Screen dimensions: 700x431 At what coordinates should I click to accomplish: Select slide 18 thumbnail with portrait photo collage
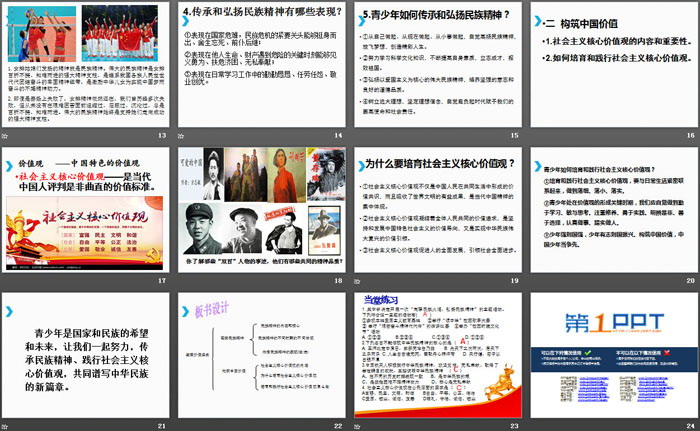click(x=262, y=210)
